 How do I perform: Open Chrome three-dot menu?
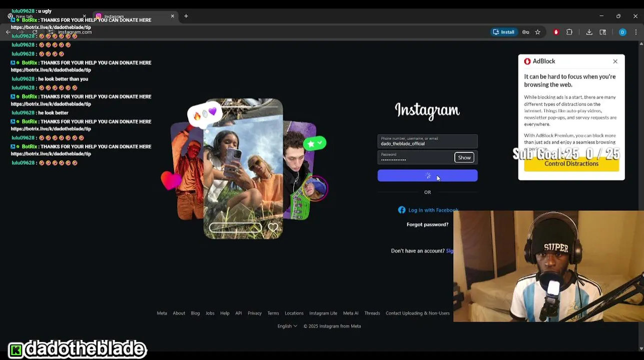[x=636, y=32]
